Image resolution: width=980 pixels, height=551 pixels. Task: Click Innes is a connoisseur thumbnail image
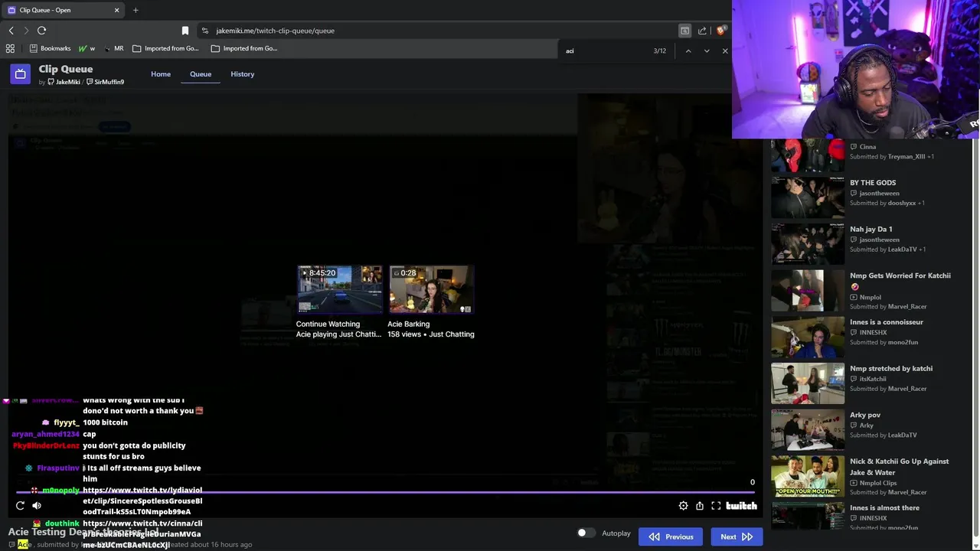808,337
